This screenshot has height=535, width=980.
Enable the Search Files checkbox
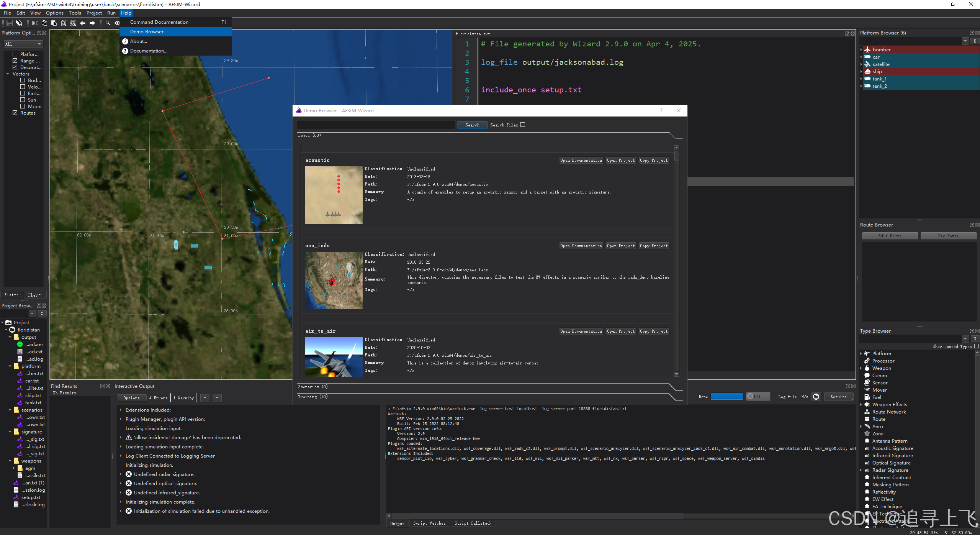tap(523, 125)
